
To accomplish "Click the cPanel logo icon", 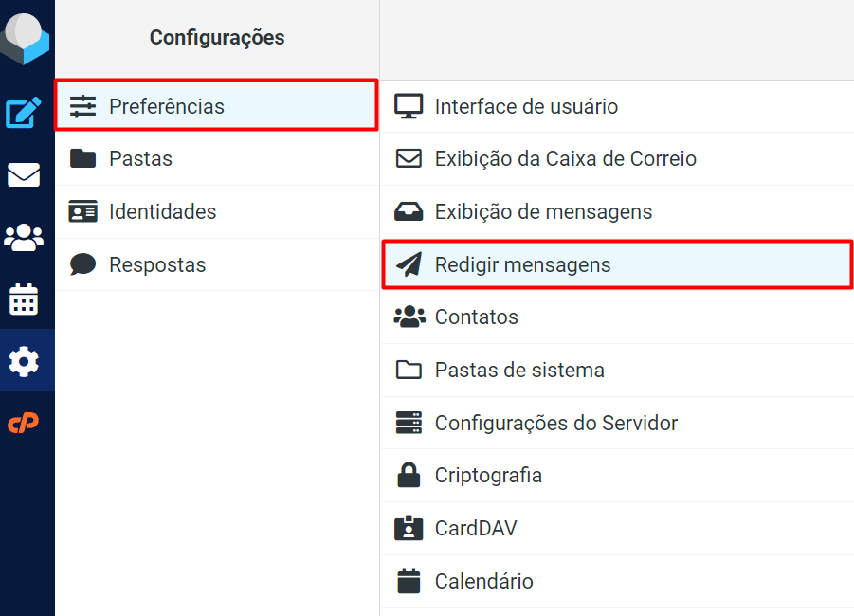I will 25,423.
